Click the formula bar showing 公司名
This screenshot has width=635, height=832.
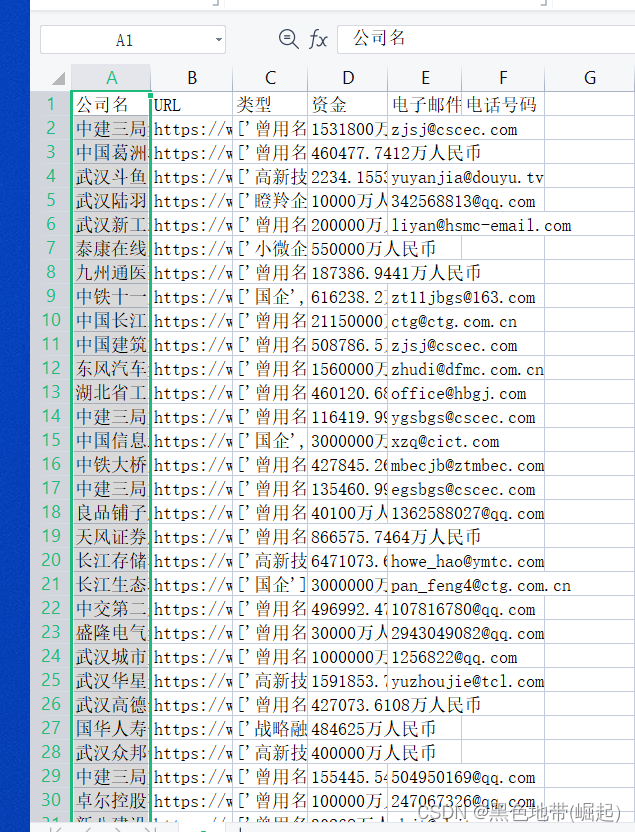point(485,39)
